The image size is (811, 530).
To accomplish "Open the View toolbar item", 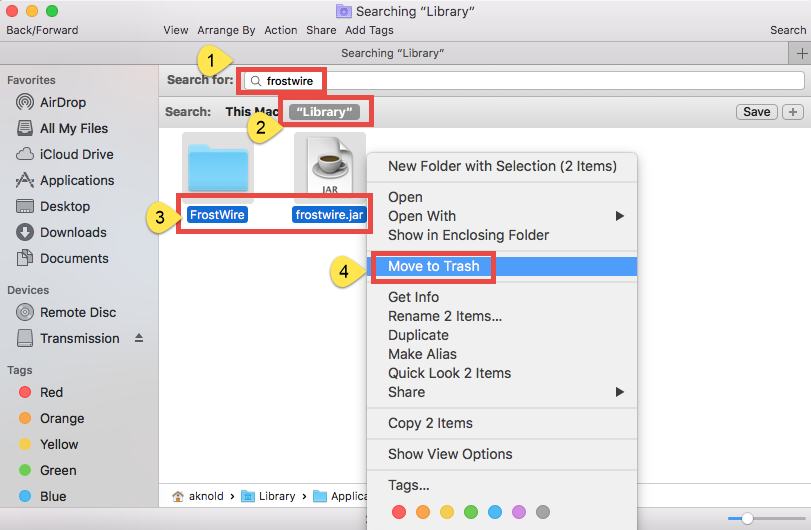I will 176,30.
